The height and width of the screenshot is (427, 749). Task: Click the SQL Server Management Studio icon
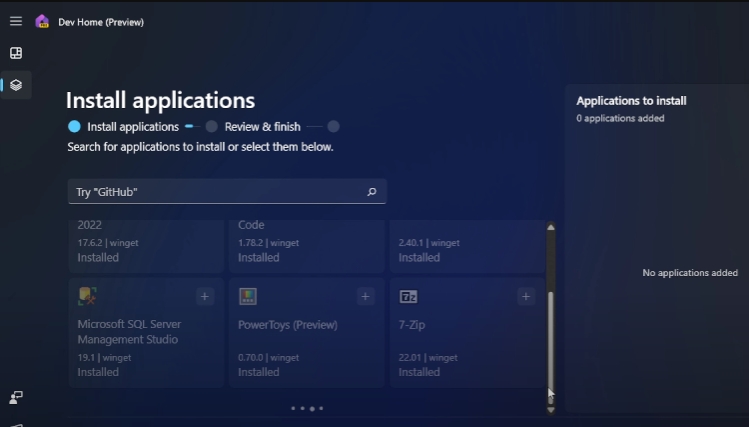coord(87,296)
